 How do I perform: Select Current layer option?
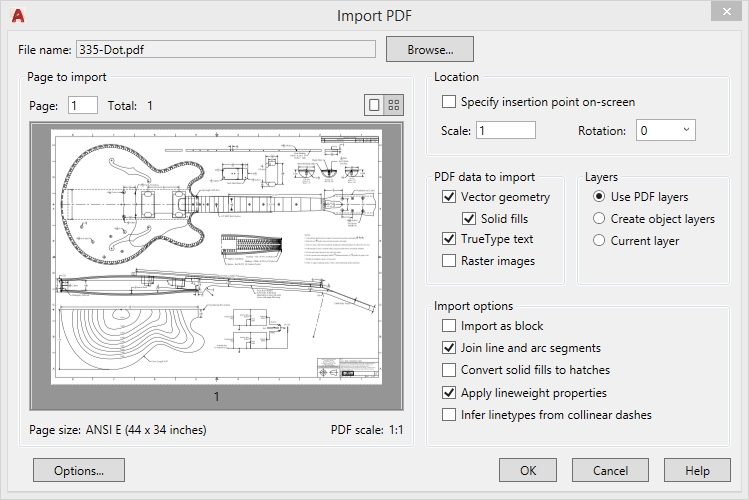599,240
